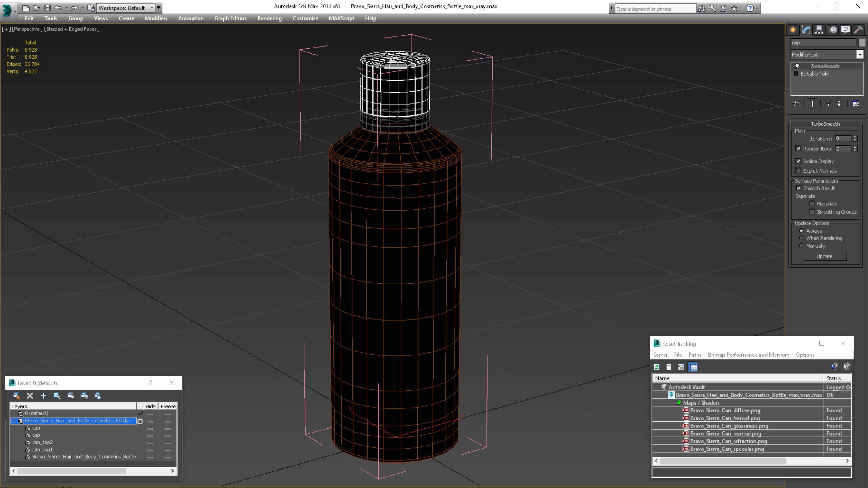Select Manually update radio option

801,246
